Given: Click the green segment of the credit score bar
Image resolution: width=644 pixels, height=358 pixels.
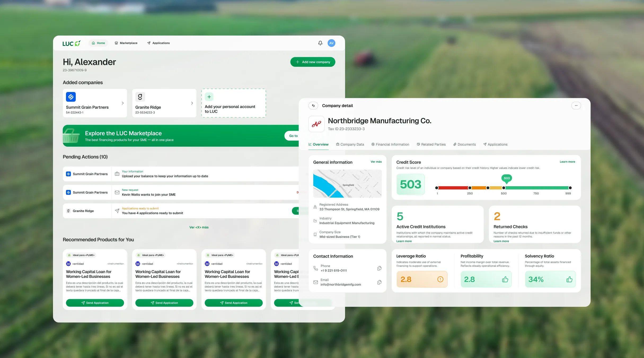Looking at the screenshot, I should [537, 188].
